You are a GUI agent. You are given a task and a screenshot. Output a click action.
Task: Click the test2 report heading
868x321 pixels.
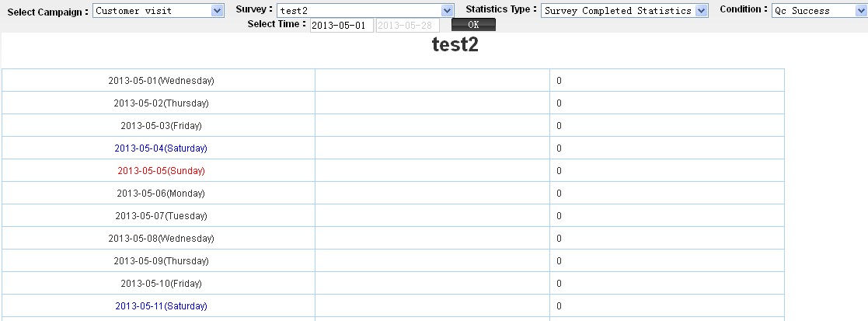click(455, 46)
